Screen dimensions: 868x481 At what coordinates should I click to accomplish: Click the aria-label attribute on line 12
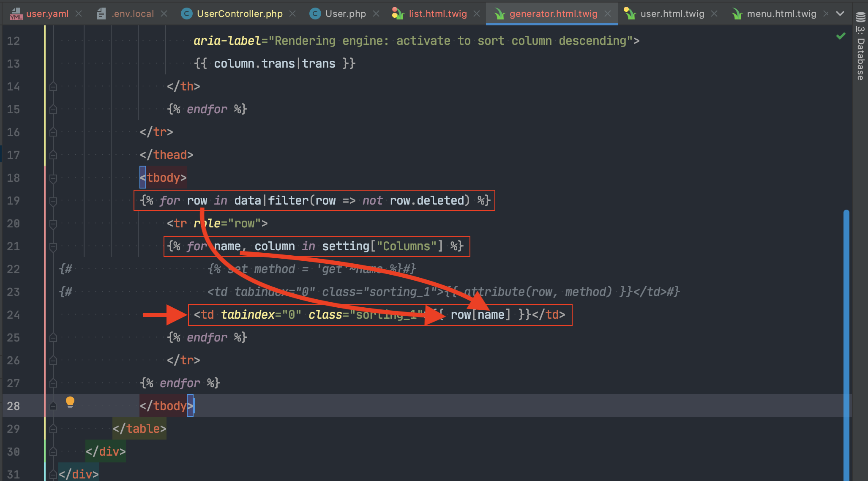point(227,41)
